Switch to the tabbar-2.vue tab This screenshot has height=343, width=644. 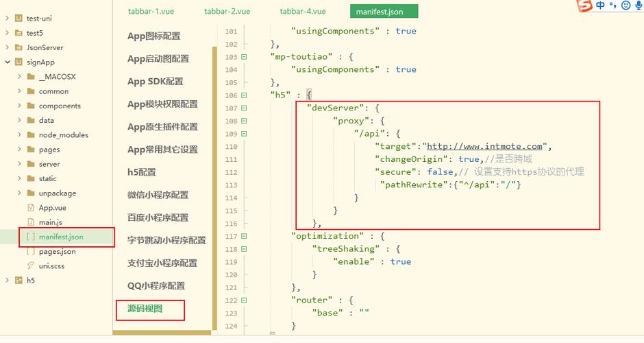227,12
